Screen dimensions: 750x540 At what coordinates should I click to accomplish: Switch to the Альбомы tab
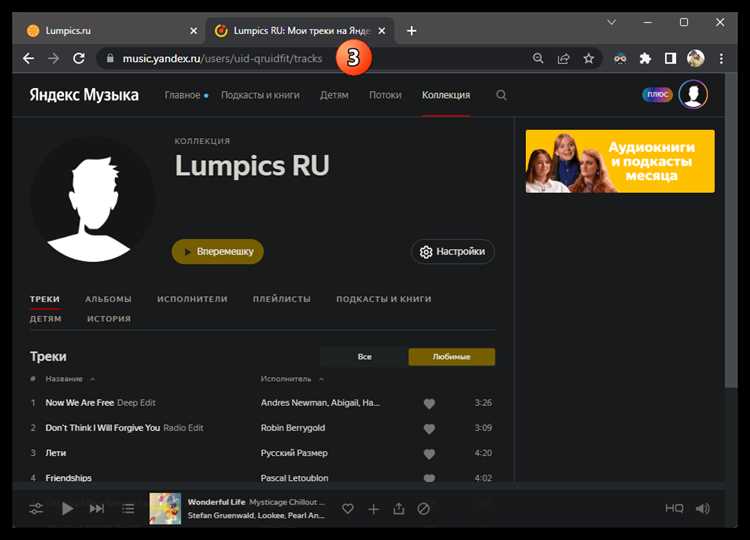click(x=108, y=299)
